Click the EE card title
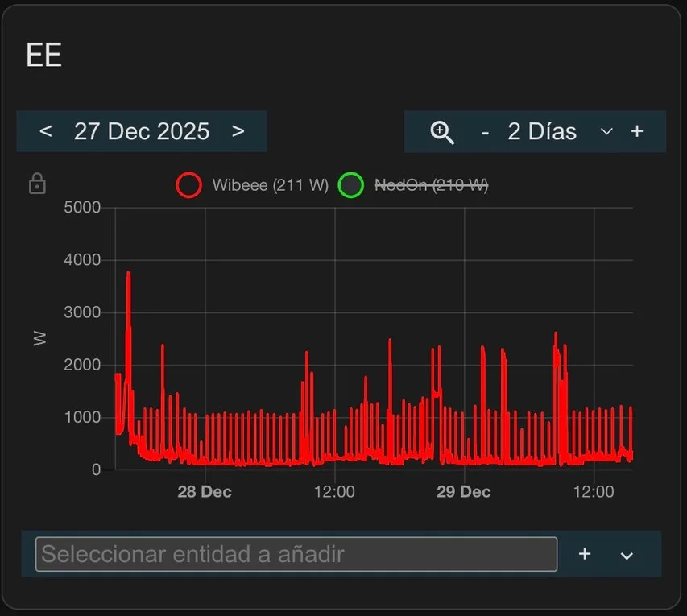 pyautogui.click(x=43, y=56)
